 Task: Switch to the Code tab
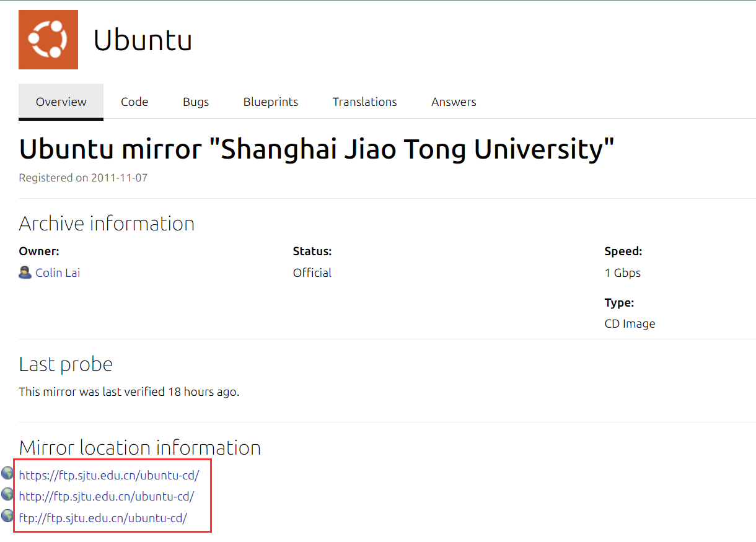[134, 102]
